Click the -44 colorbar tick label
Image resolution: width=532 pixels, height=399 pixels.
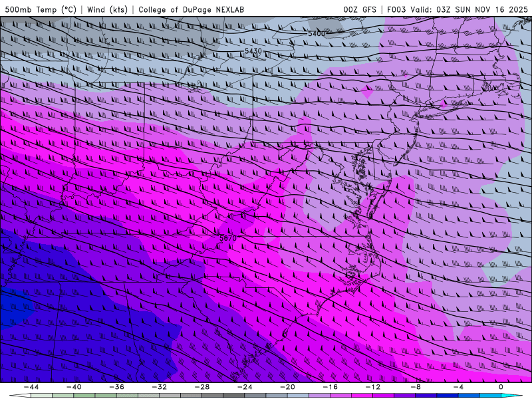click(31, 387)
